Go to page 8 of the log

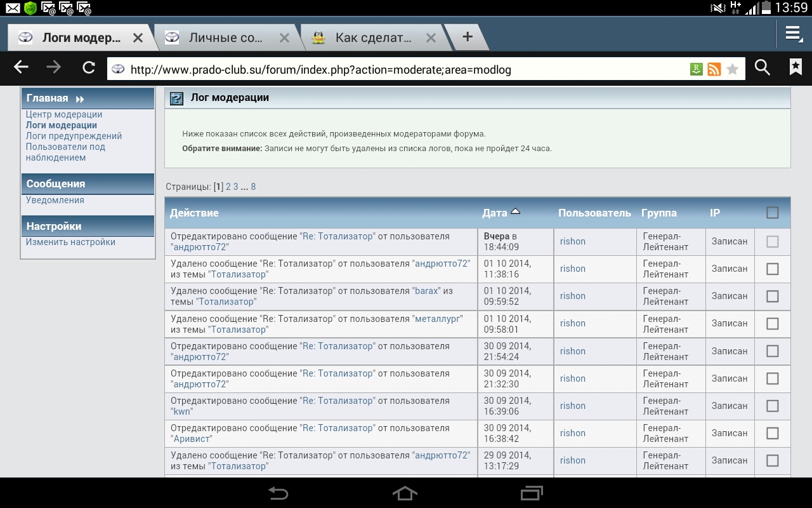[x=253, y=187]
